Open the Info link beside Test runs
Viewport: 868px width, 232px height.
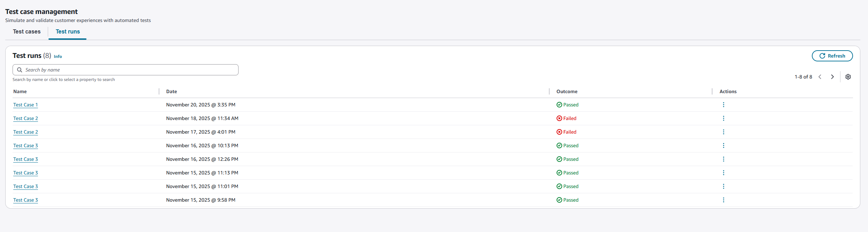(x=58, y=57)
